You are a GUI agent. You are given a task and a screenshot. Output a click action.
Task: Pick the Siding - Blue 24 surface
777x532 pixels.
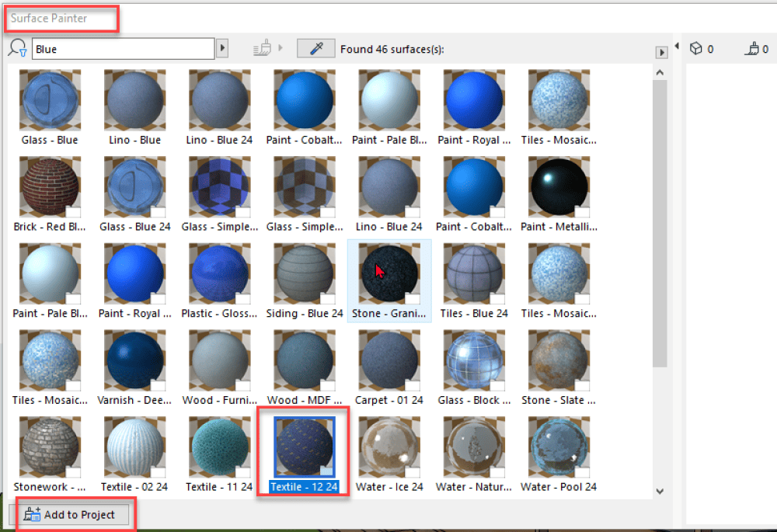click(305, 274)
